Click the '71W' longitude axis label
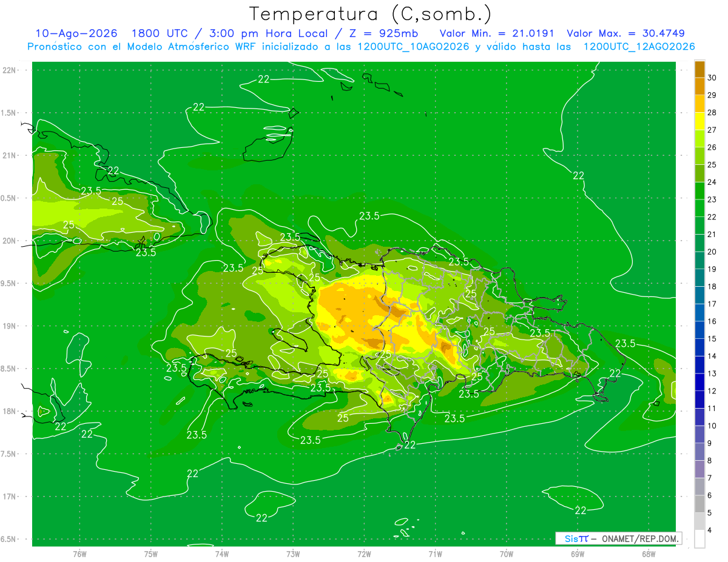The width and height of the screenshot is (728, 562). point(435,554)
